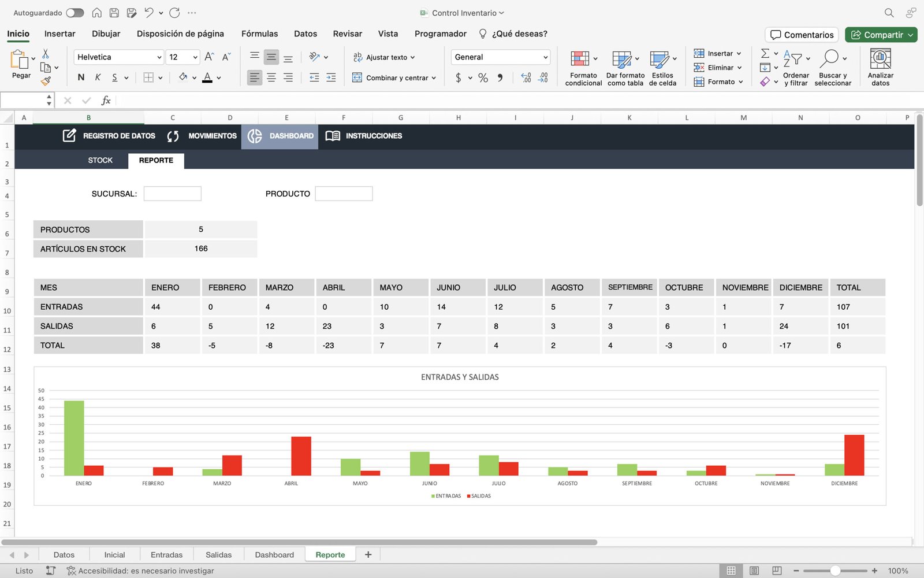Toggle bold formatting N button
The width and height of the screenshot is (924, 578).
click(x=81, y=77)
